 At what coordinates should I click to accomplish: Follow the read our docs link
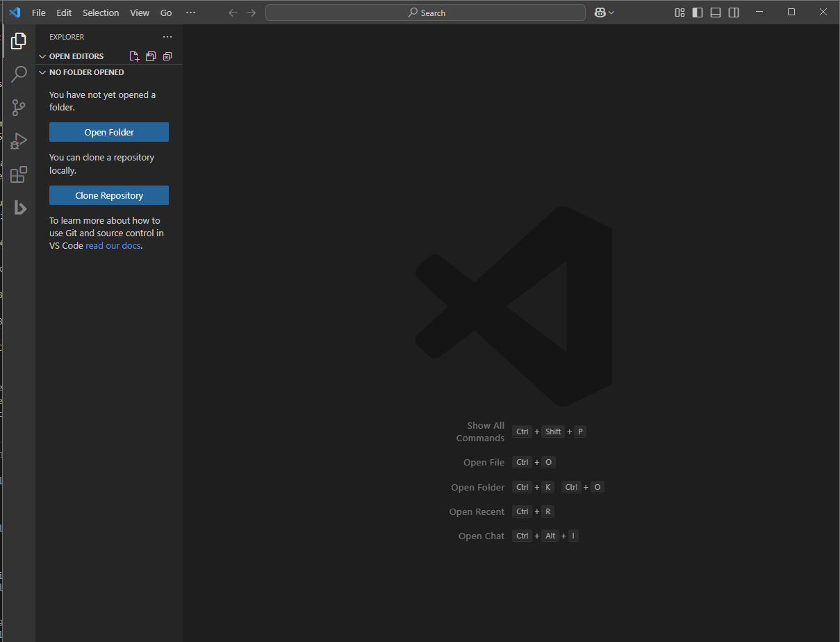113,246
